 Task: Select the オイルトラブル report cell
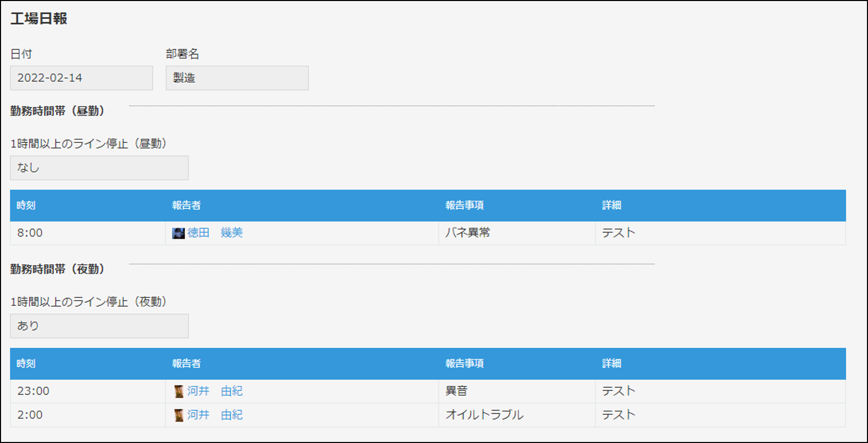point(517,415)
